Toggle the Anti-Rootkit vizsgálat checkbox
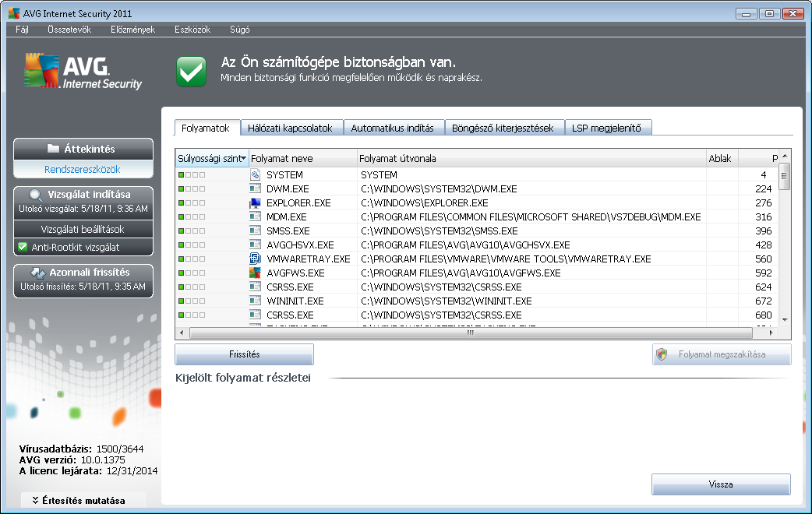812x514 pixels. [23, 247]
